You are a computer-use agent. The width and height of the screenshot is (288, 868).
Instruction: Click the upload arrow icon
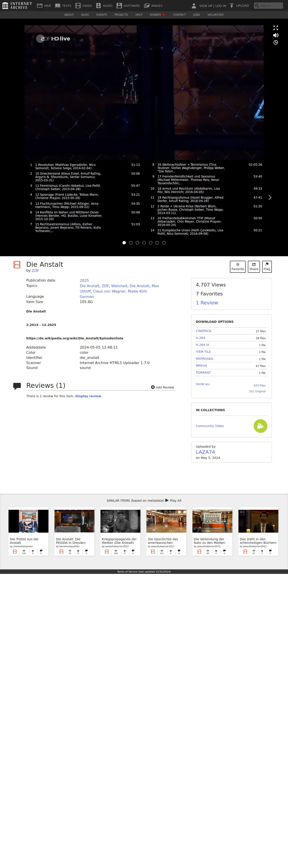[232, 6]
